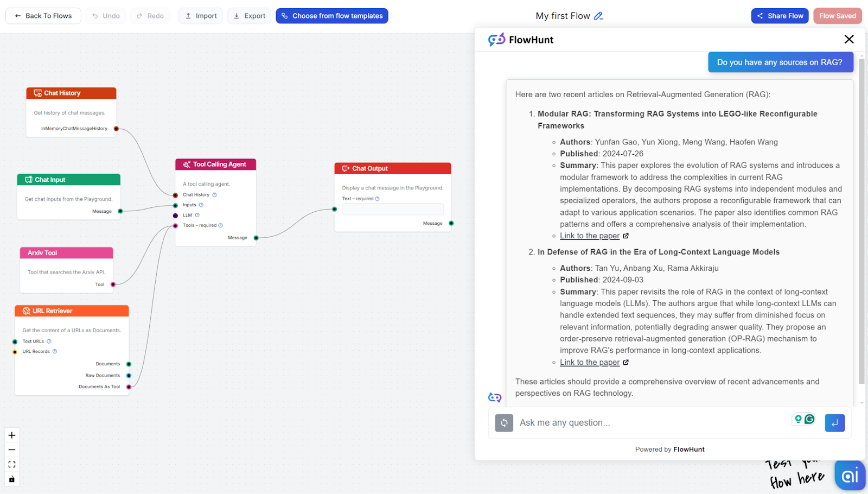Open the AI chatbot bubble icon
Image resolution: width=868 pixels, height=494 pixels.
850,476
